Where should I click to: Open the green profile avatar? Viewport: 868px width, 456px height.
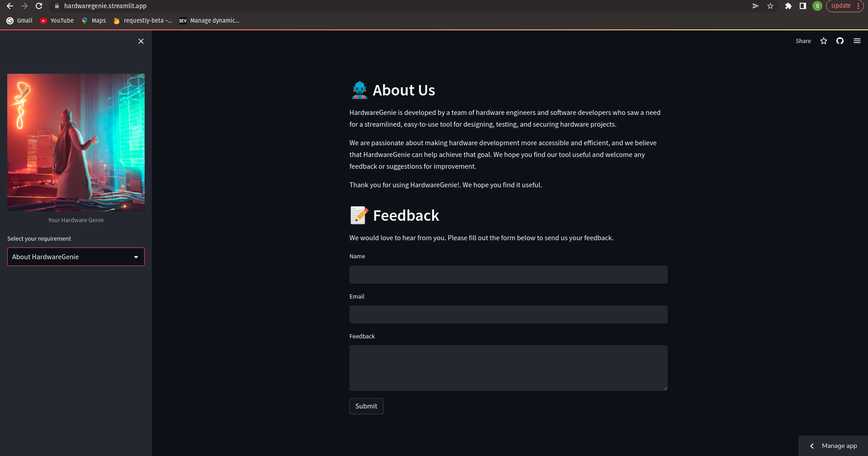pos(817,6)
